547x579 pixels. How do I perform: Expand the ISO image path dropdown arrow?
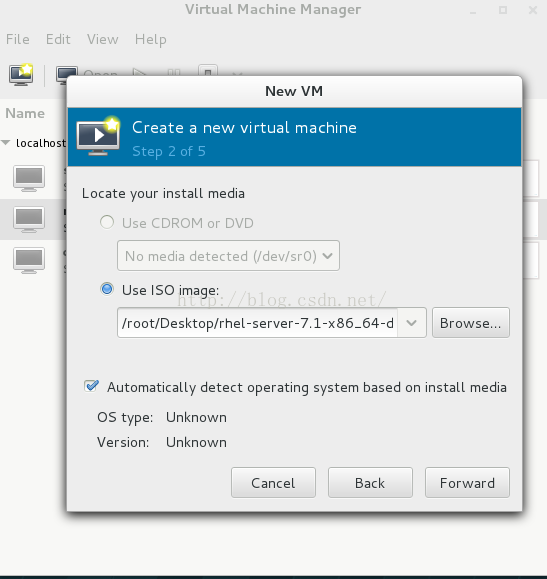click(411, 323)
